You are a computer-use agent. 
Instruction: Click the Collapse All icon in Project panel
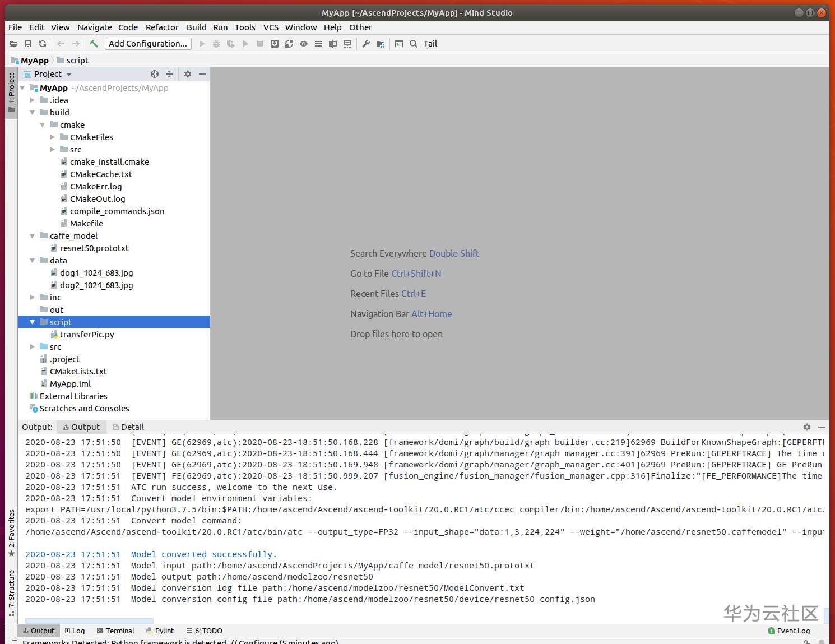pyautogui.click(x=169, y=74)
